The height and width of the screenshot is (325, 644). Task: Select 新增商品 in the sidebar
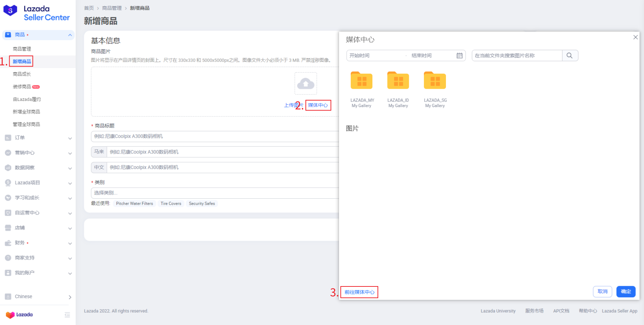[22, 62]
